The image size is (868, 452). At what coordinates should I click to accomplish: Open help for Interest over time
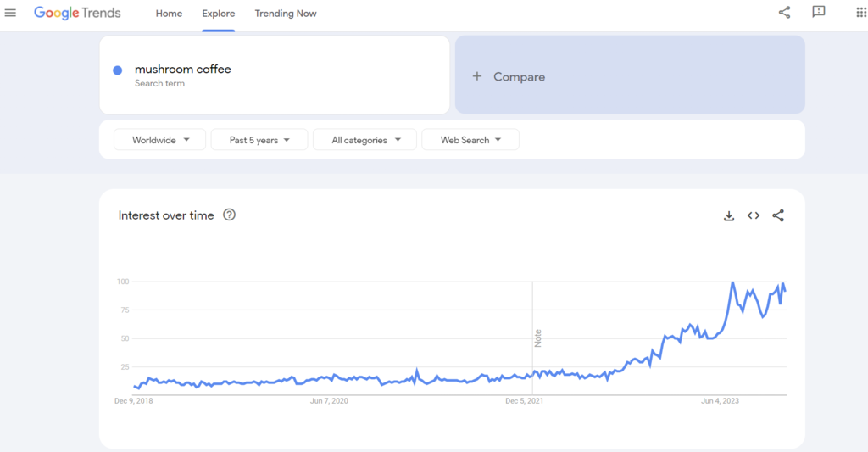point(229,215)
